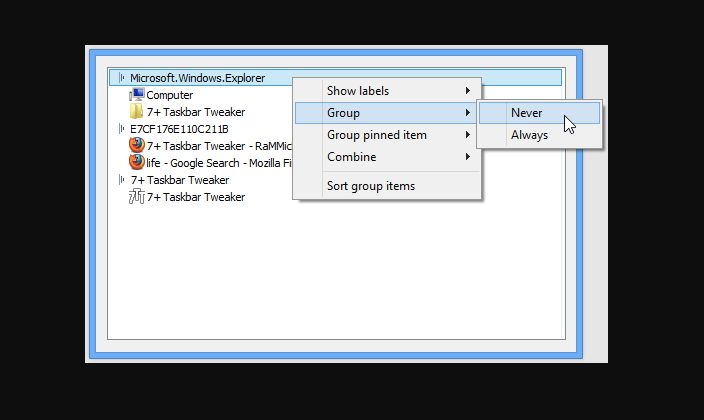Click the arrow next to Group pinned item

click(468, 135)
